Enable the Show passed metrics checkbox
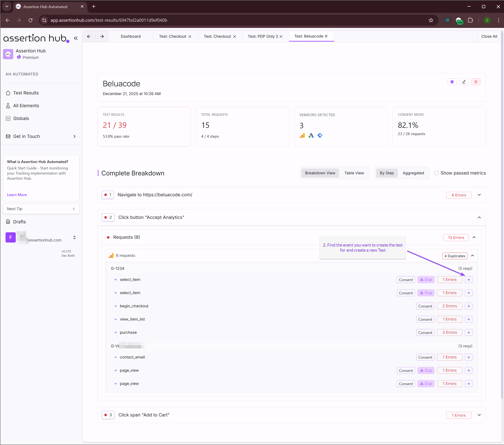 tap(437, 173)
